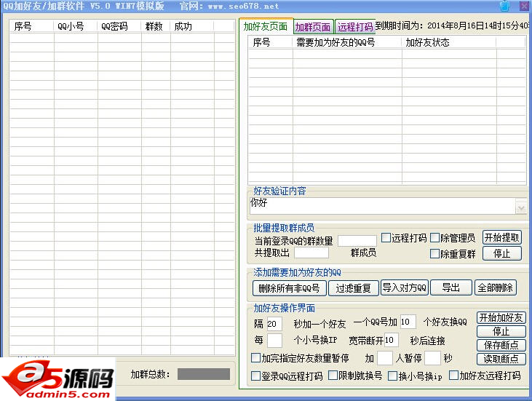Click the 开始提取 button

(502, 237)
